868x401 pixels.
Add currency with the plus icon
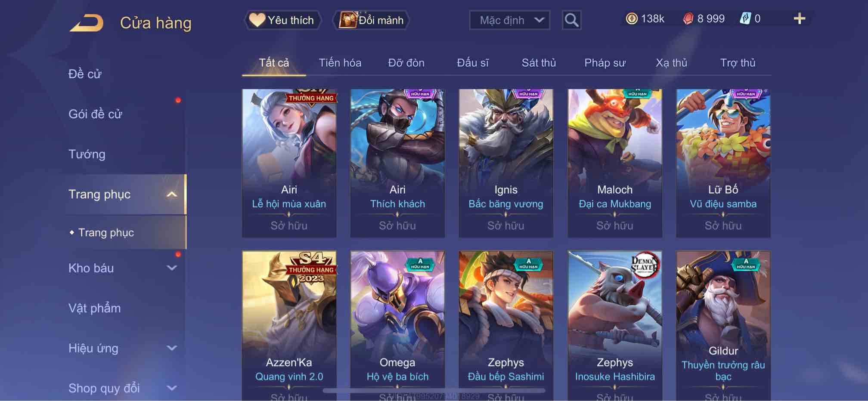tap(799, 19)
